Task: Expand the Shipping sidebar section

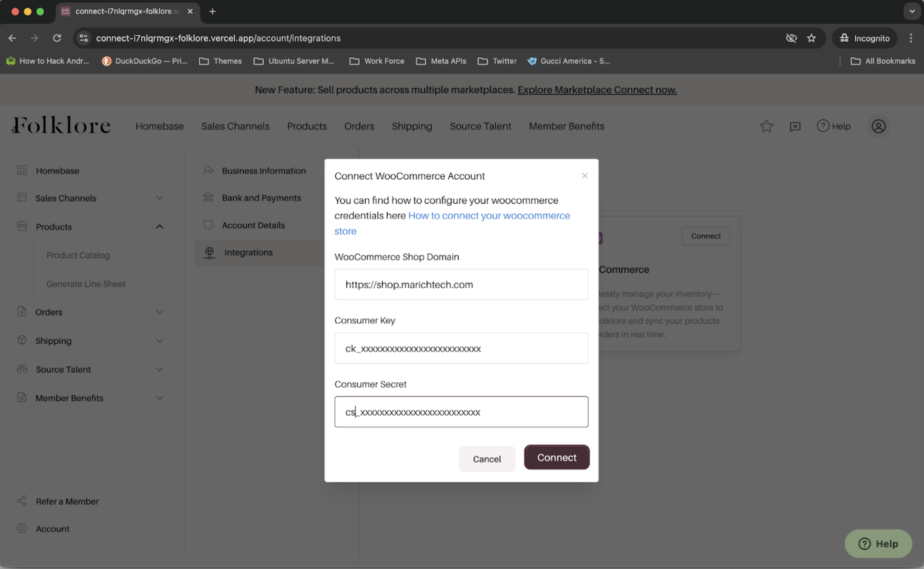Action: (159, 341)
